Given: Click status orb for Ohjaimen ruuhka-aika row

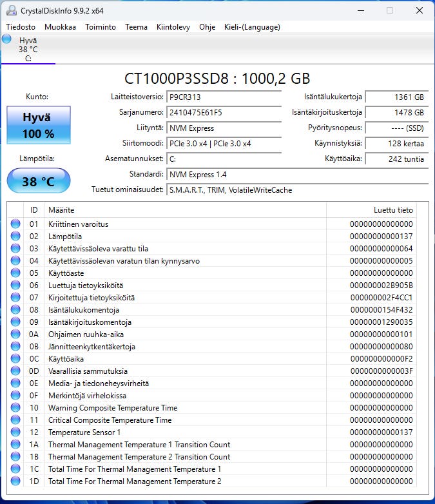Looking at the screenshot, I should [15, 334].
